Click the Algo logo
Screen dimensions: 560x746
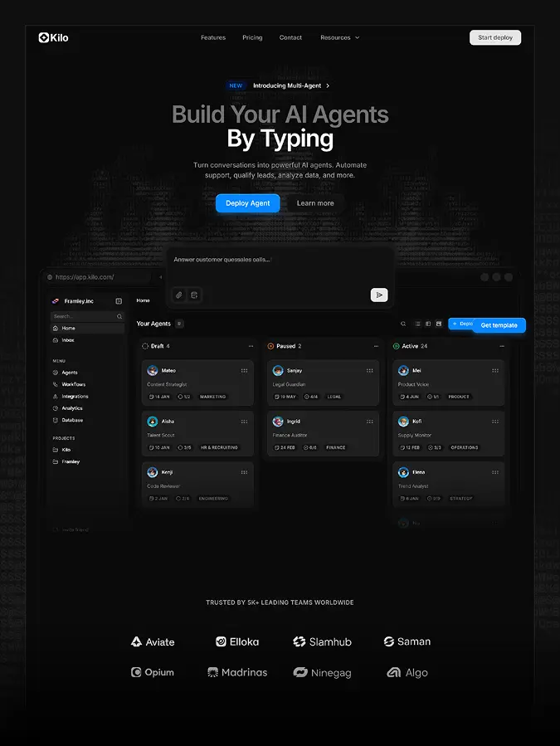[407, 672]
